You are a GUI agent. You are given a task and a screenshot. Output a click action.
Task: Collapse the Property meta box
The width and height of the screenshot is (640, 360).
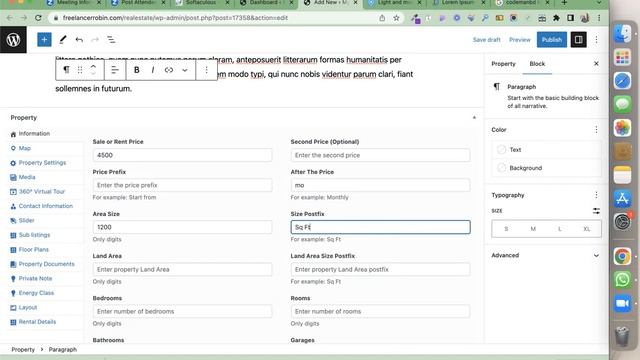474,118
